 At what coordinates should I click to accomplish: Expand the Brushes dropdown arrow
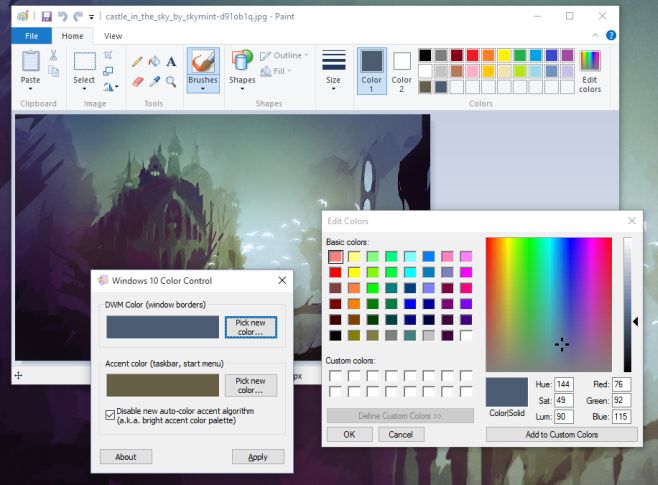coord(203,89)
